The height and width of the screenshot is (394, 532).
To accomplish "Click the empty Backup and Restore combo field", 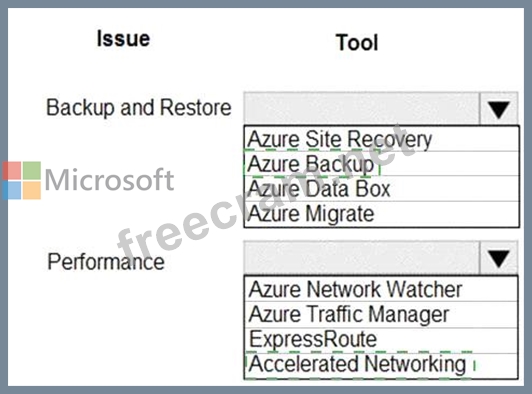I will 362,109.
